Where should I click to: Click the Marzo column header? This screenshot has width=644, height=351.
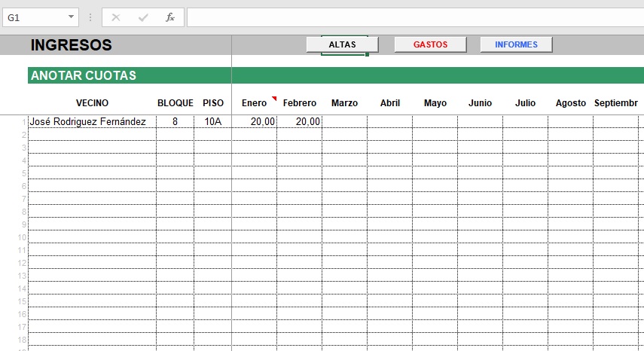[344, 103]
